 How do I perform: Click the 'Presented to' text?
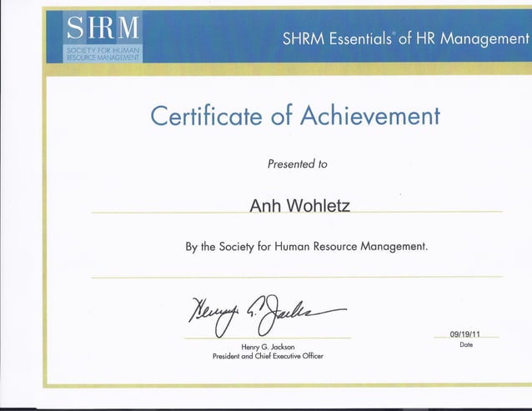click(x=297, y=164)
